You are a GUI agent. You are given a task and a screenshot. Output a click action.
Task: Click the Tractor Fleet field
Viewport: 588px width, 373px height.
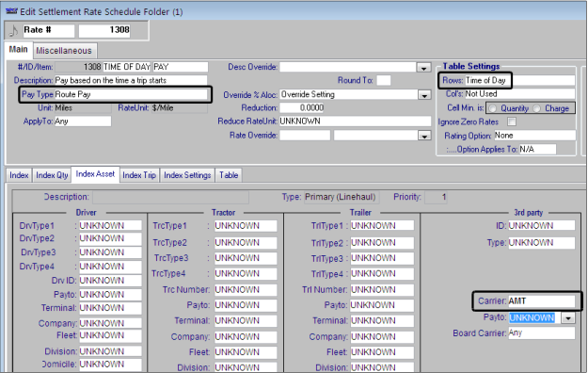pos(246,352)
